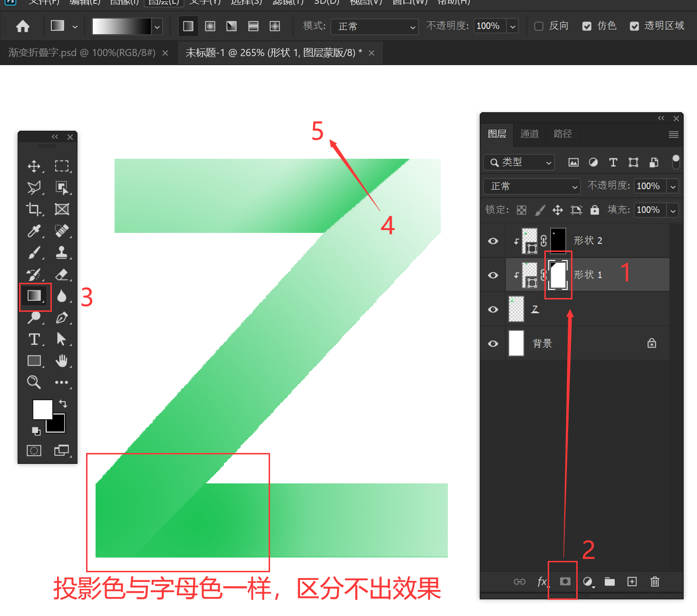Create new adjustment layer

(588, 582)
